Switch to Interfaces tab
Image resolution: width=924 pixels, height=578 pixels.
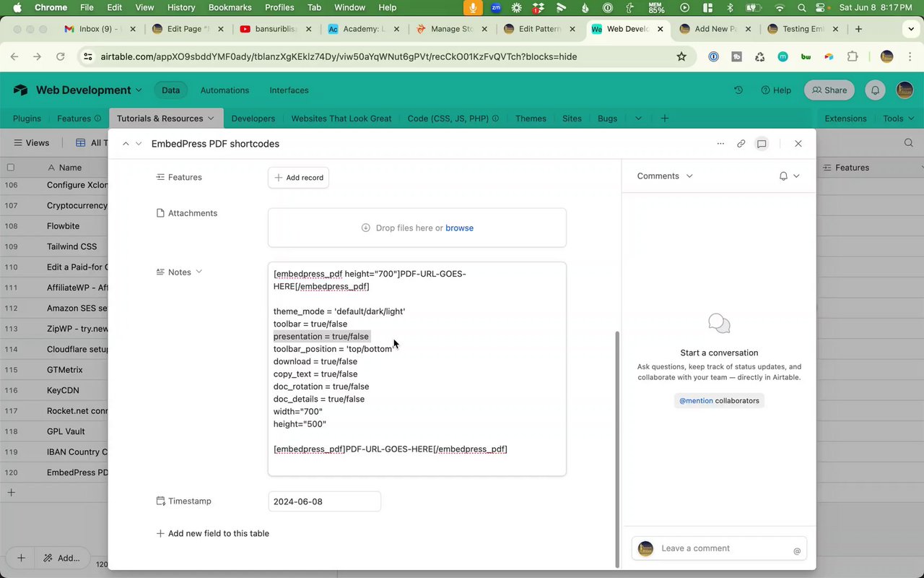pyautogui.click(x=289, y=90)
